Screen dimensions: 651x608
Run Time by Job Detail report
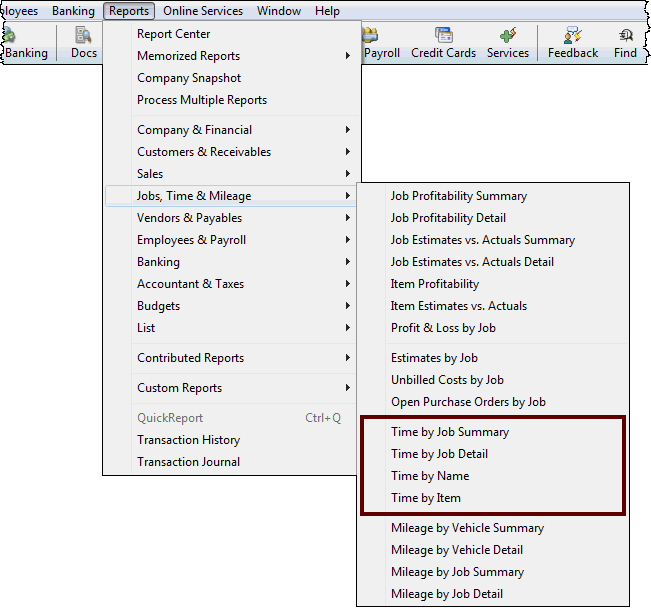click(493, 454)
